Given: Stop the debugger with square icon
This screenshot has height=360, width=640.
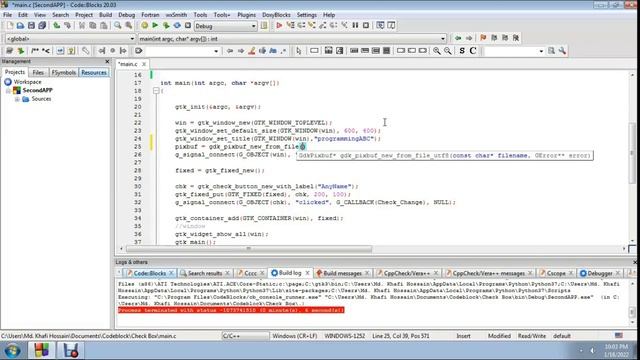Looking at the screenshot, I should pyautogui.click(x=366, y=26).
